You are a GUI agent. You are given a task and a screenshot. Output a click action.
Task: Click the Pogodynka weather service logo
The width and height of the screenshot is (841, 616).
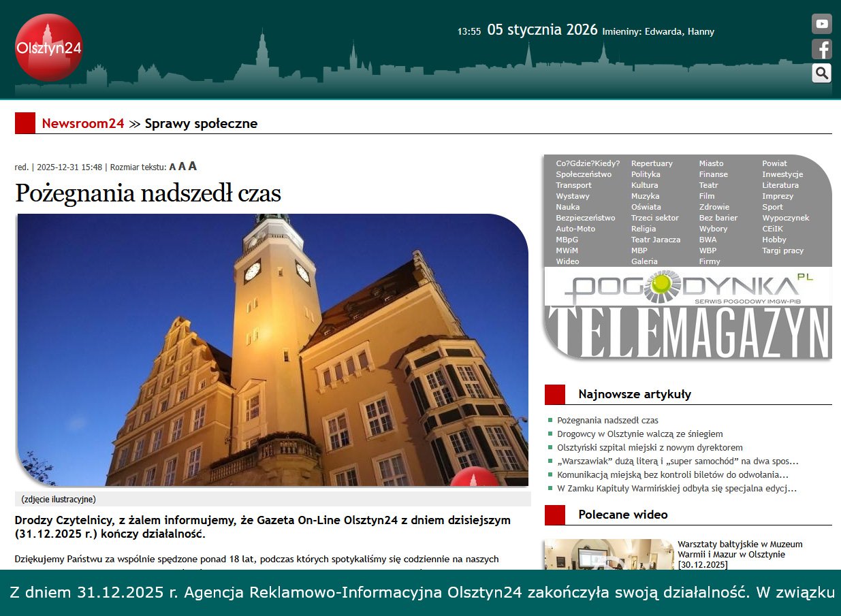tap(688, 286)
